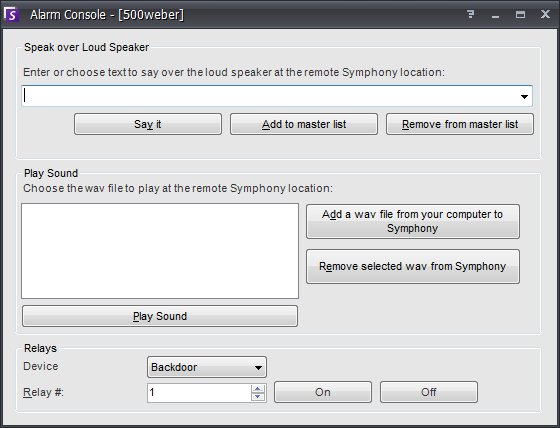Open the help icon in title bar
Viewport: 560px width, 428px height.
pos(471,14)
